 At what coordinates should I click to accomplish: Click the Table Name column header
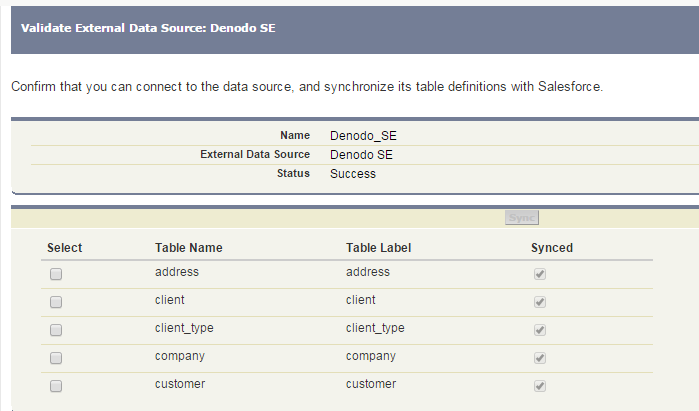[x=188, y=248]
